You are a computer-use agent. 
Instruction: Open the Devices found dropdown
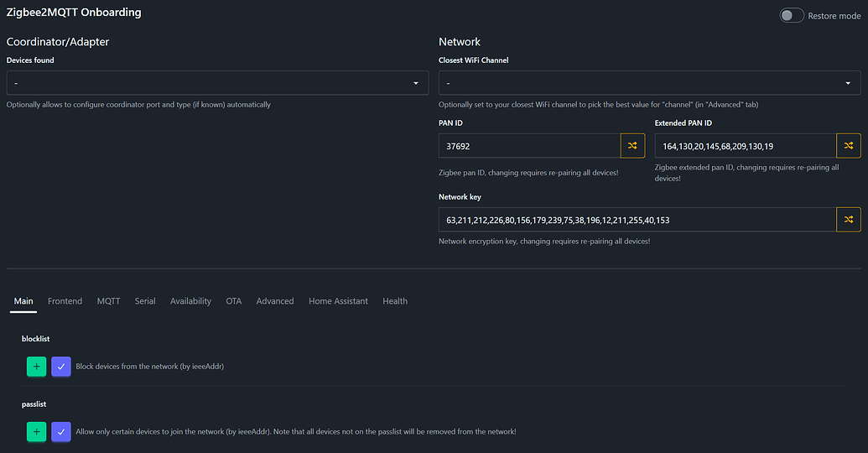click(217, 83)
